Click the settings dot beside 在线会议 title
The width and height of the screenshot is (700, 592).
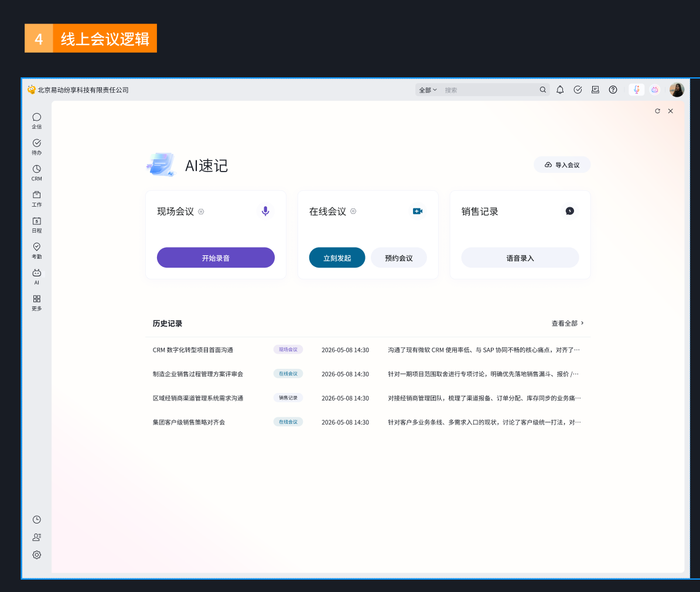coord(353,211)
